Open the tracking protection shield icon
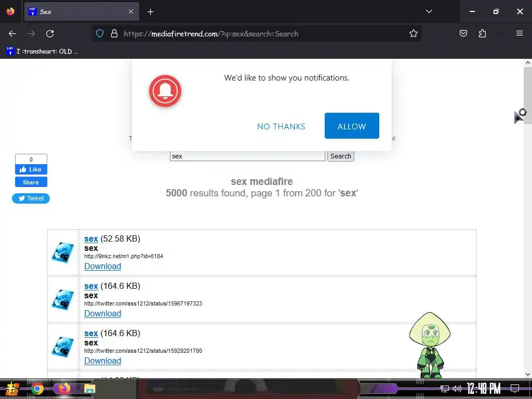The image size is (532, 399). 99,34
